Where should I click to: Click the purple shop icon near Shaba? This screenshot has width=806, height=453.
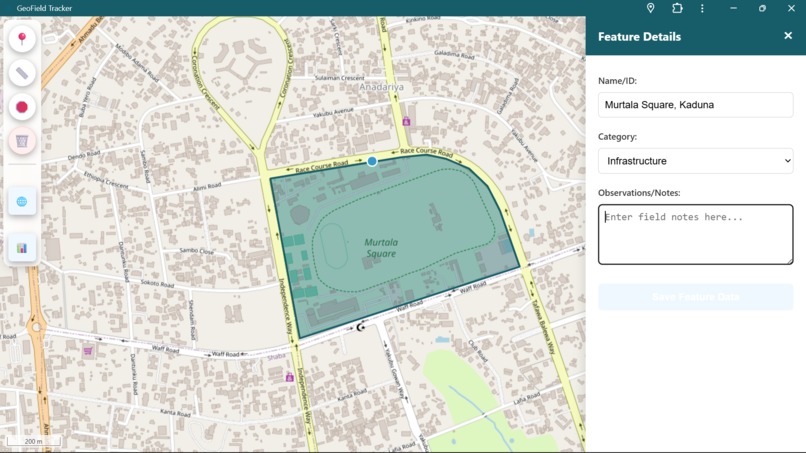[289, 377]
